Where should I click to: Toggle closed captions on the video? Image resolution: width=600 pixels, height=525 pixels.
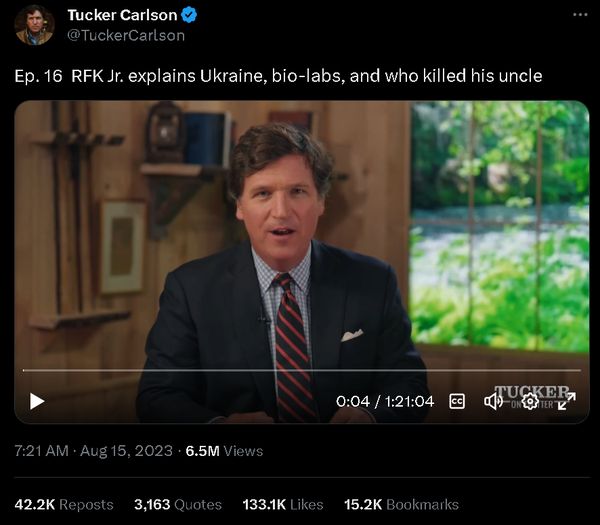click(x=457, y=401)
